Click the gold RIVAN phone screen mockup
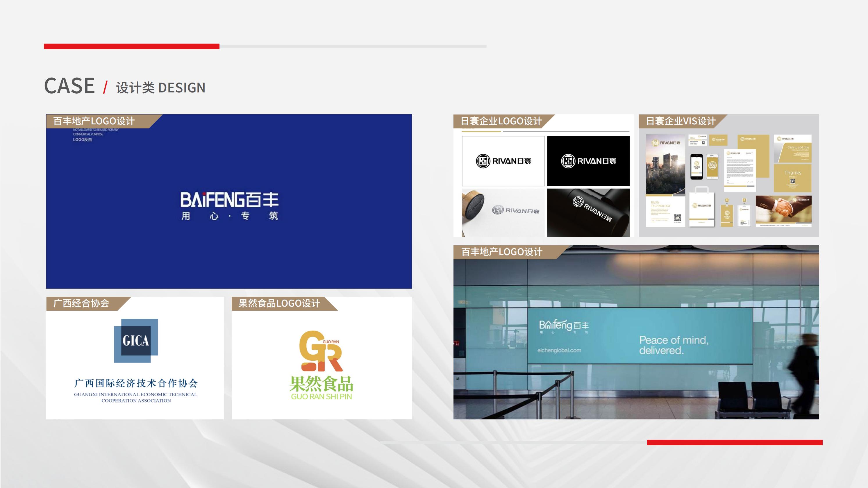868x488 pixels. [712, 167]
